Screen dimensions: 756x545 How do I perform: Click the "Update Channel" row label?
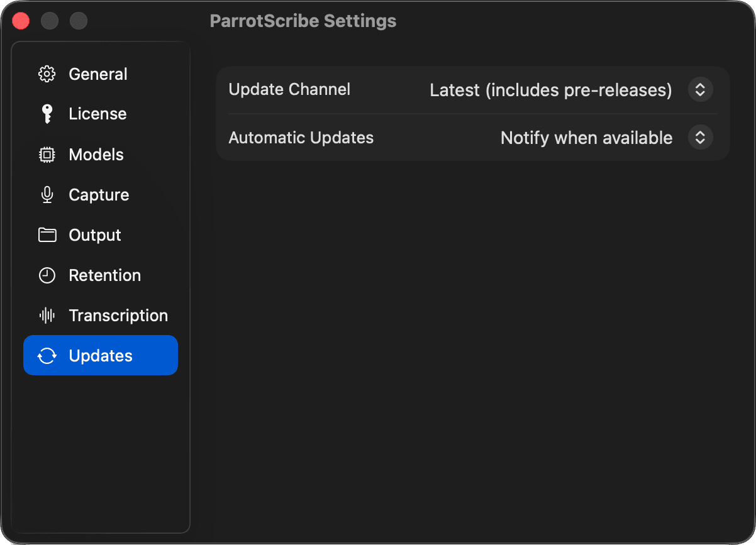(x=289, y=89)
